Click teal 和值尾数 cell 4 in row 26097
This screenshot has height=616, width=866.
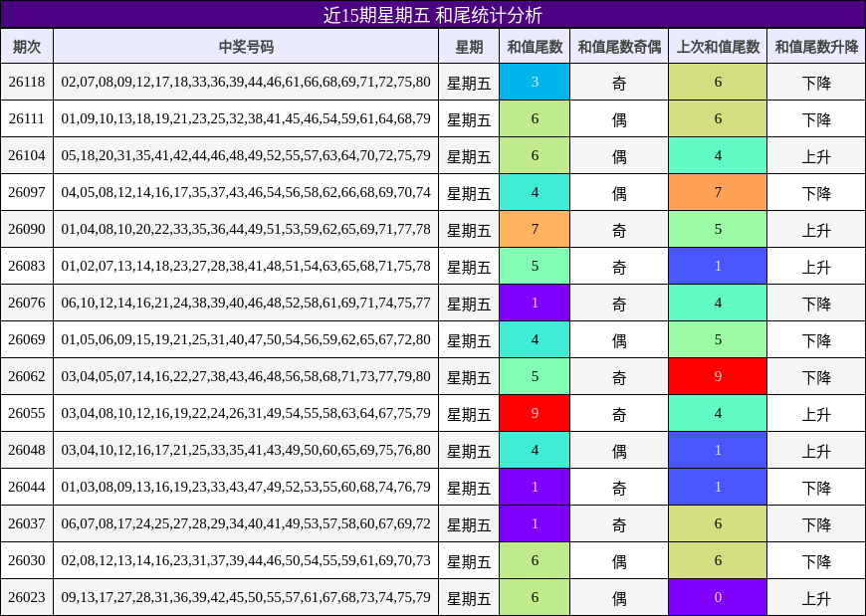click(535, 192)
